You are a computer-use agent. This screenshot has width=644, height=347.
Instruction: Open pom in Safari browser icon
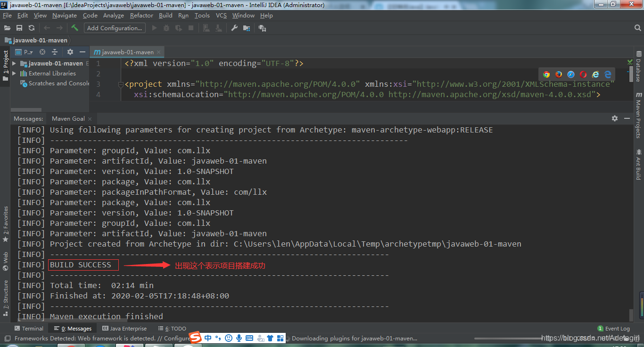pos(571,74)
